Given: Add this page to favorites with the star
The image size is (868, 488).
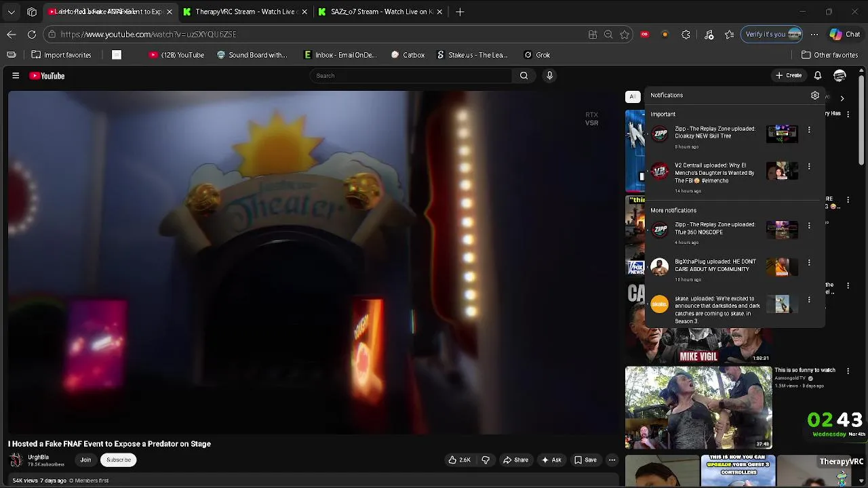Looking at the screenshot, I should tap(625, 35).
